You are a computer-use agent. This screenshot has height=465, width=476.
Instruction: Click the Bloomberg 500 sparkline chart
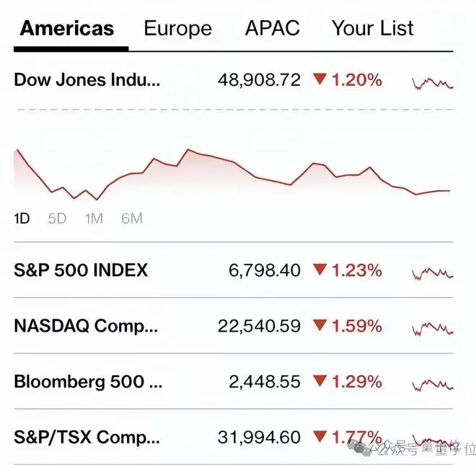pos(433,384)
